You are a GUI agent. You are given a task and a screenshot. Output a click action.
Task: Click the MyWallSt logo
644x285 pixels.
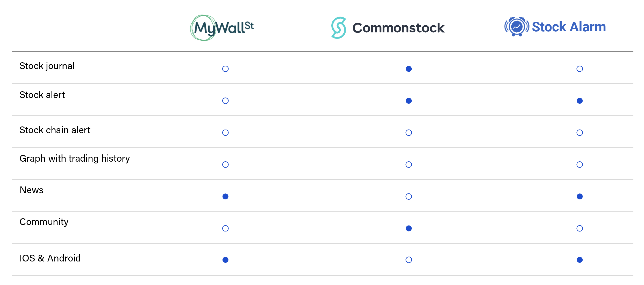[x=222, y=28]
